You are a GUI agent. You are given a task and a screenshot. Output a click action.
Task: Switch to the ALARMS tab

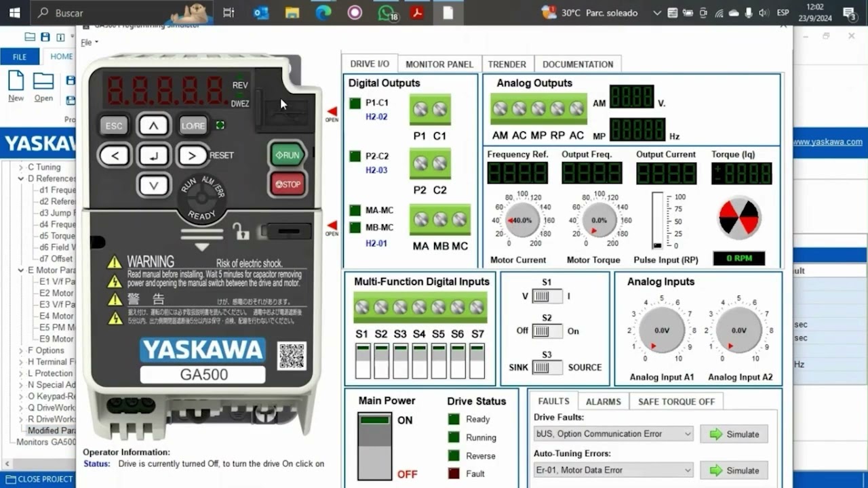[604, 401]
